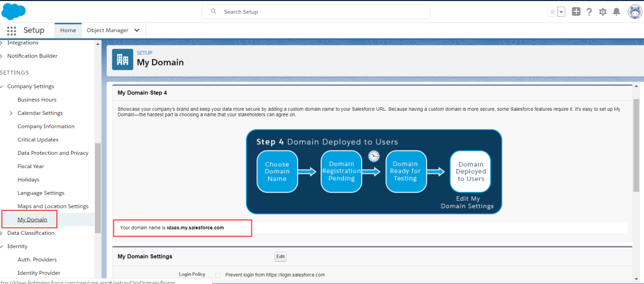Open the setup gear icon
This screenshot has width=644, height=284.
pyautogui.click(x=603, y=12)
